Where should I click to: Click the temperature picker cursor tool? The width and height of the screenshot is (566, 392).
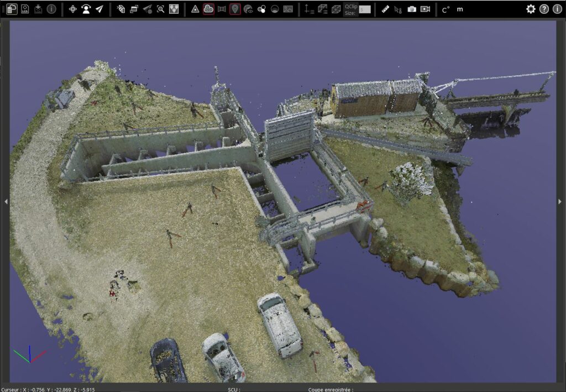click(x=398, y=9)
